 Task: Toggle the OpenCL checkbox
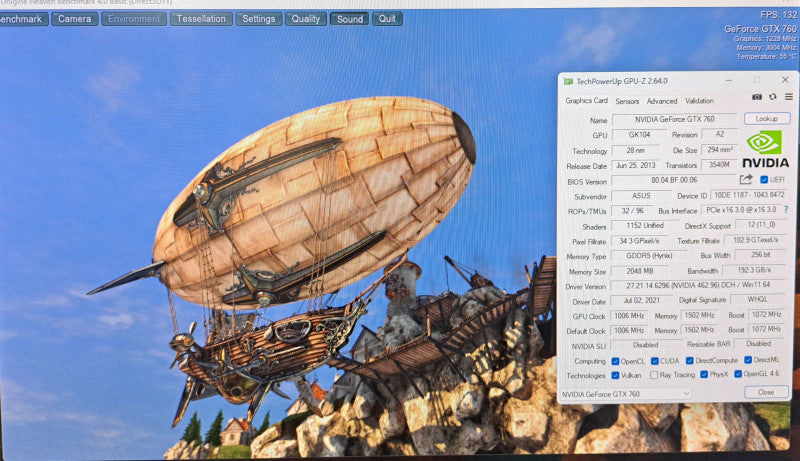click(x=615, y=361)
